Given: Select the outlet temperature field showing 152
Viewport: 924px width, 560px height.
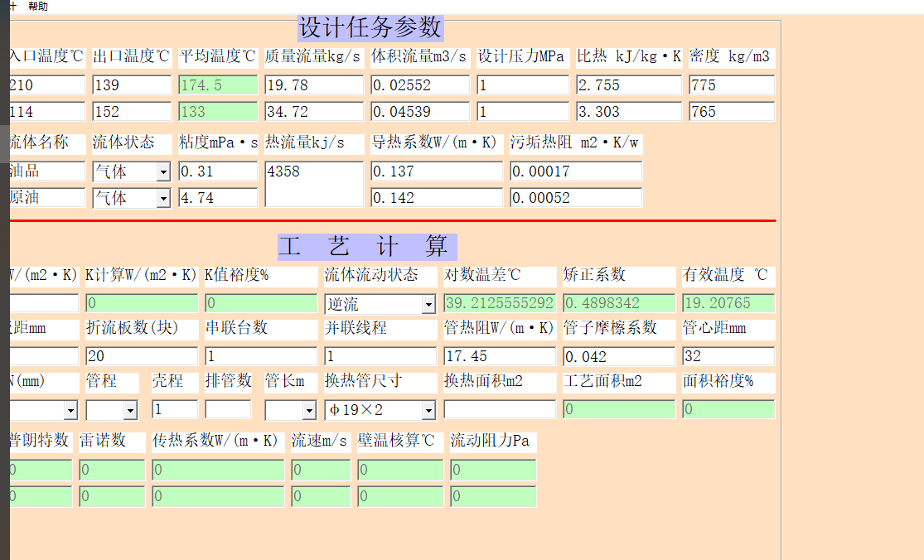Looking at the screenshot, I should [x=132, y=111].
